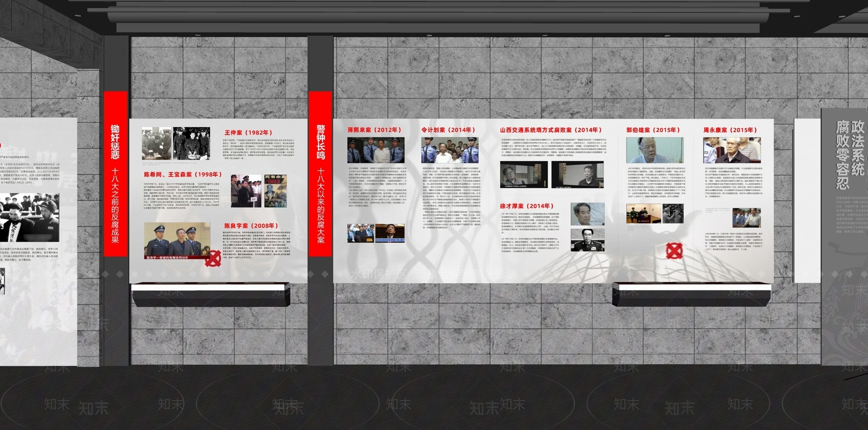
Task: Click the 王仲案（1982年） heading
Action: click(248, 132)
